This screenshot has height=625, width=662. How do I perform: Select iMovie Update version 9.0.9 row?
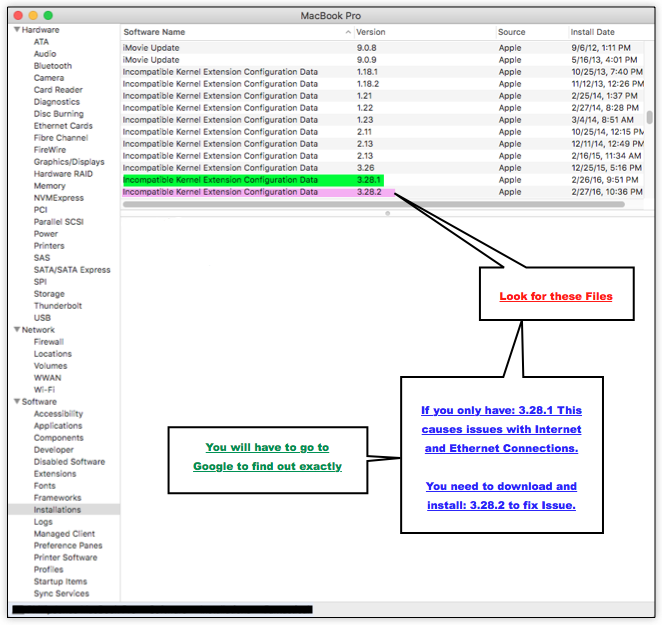383,60
